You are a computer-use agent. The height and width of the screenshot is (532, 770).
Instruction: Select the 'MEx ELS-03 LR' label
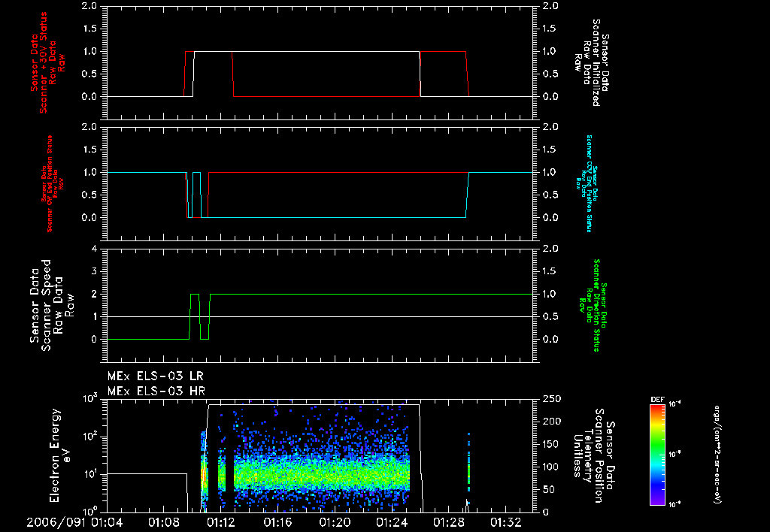[155, 376]
